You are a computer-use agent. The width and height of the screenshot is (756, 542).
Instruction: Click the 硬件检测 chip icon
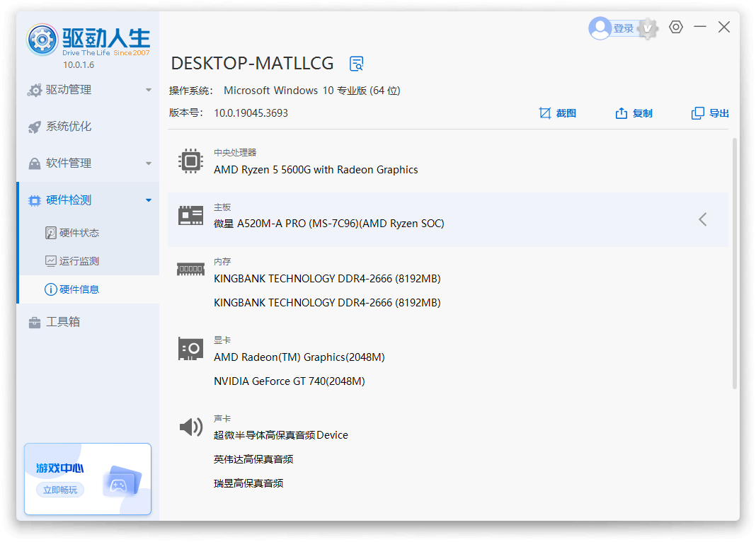tap(35, 200)
